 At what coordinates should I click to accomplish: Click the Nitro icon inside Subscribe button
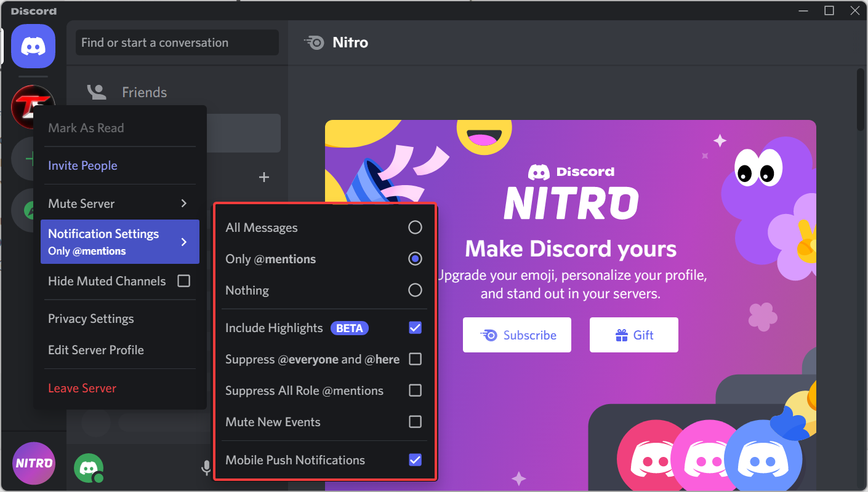click(488, 335)
